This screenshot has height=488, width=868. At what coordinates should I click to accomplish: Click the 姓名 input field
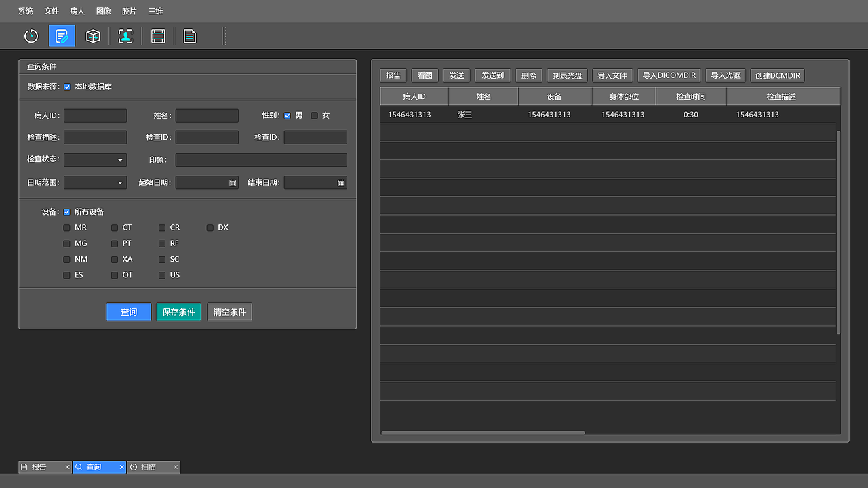click(x=207, y=116)
